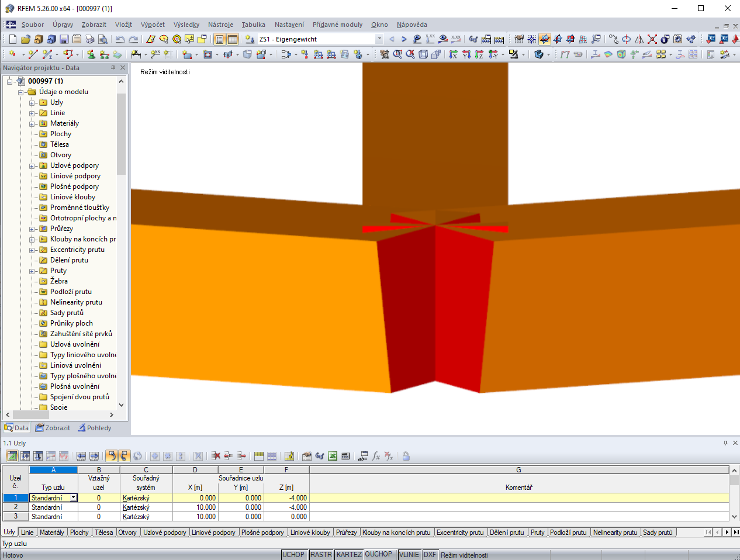
Task: Expand the Uzlové podpory tree node
Action: [x=32, y=165]
